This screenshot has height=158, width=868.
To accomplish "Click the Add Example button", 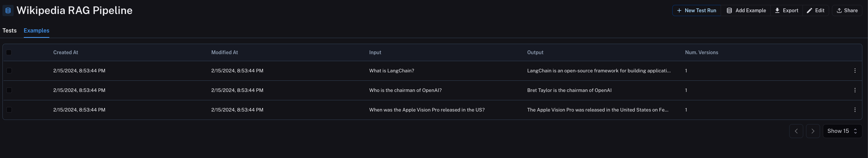I will point(746,10).
